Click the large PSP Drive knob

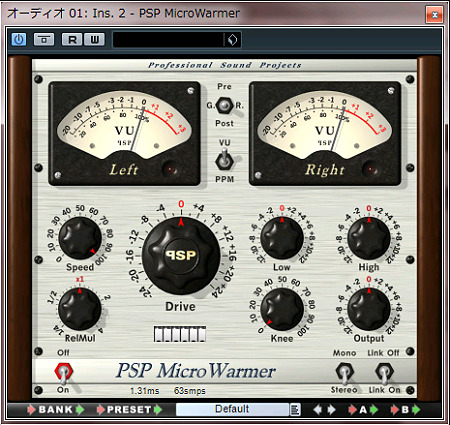181,256
